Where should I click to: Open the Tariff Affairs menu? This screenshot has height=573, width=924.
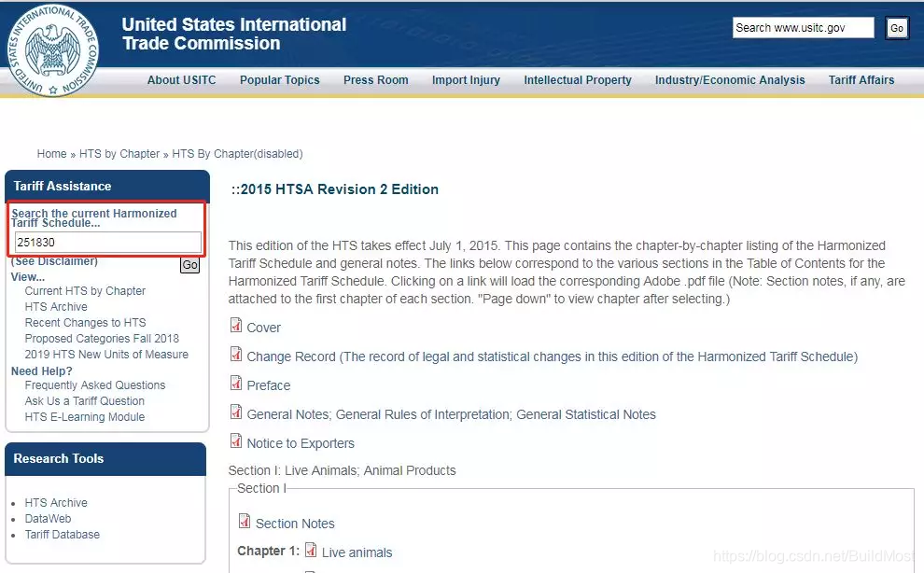(x=861, y=80)
